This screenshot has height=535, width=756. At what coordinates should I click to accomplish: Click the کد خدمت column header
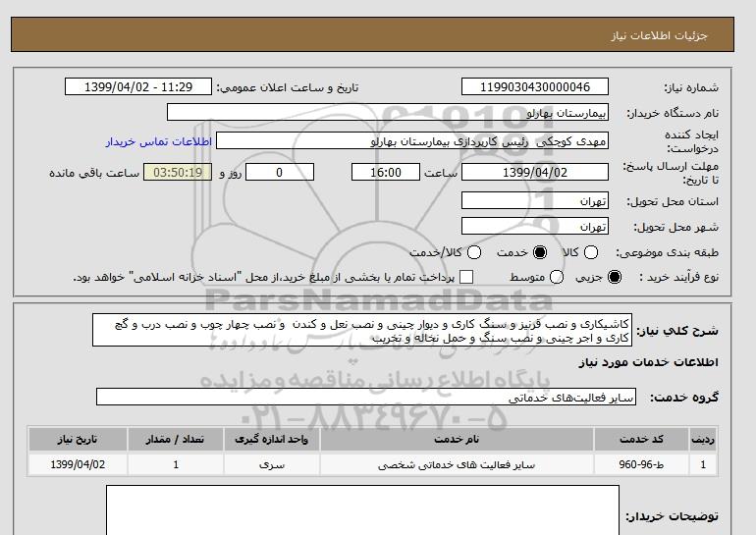point(641,439)
